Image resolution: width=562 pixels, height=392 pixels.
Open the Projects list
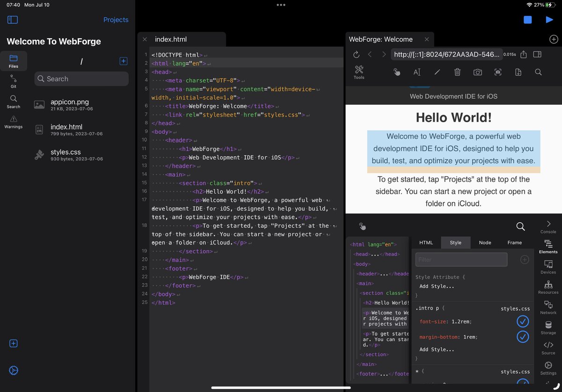[116, 20]
